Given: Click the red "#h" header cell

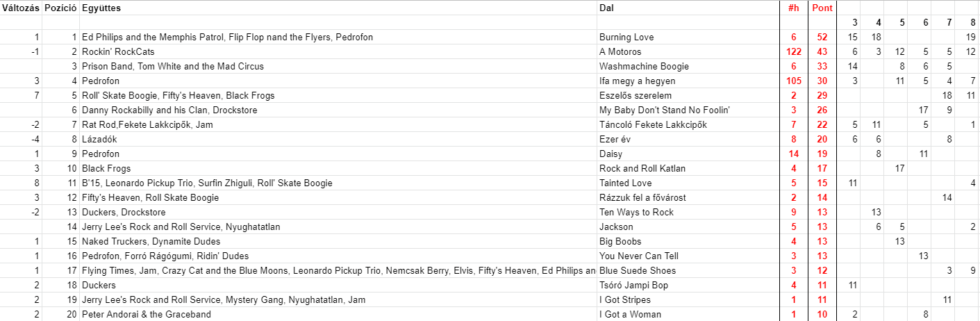Looking at the screenshot, I should click(793, 8).
